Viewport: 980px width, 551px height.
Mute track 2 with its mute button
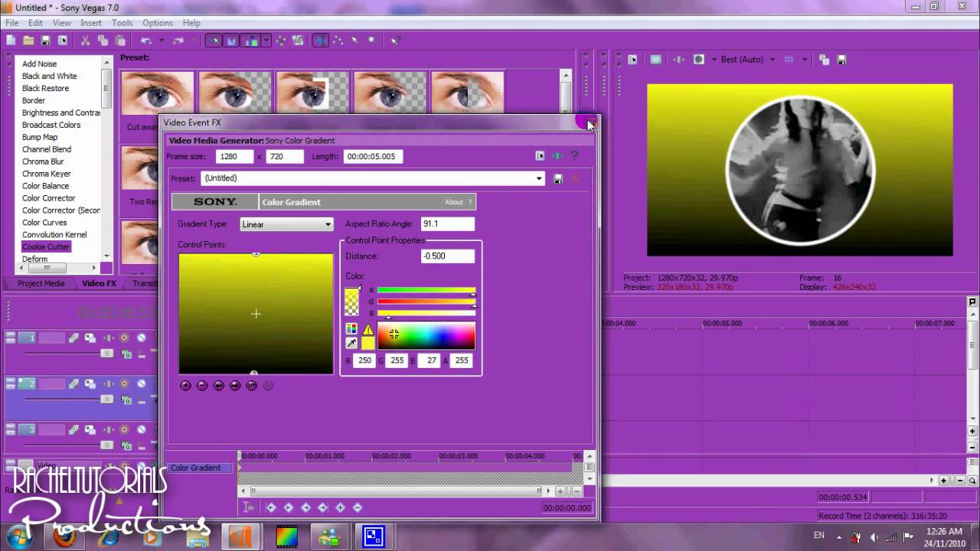[142, 383]
